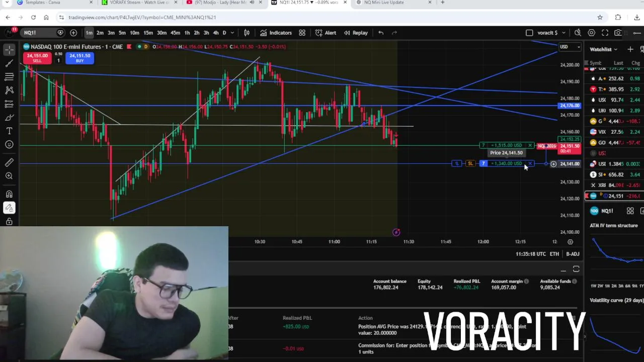
Task: Select the VIX row in Watchlist
Action: point(614,132)
